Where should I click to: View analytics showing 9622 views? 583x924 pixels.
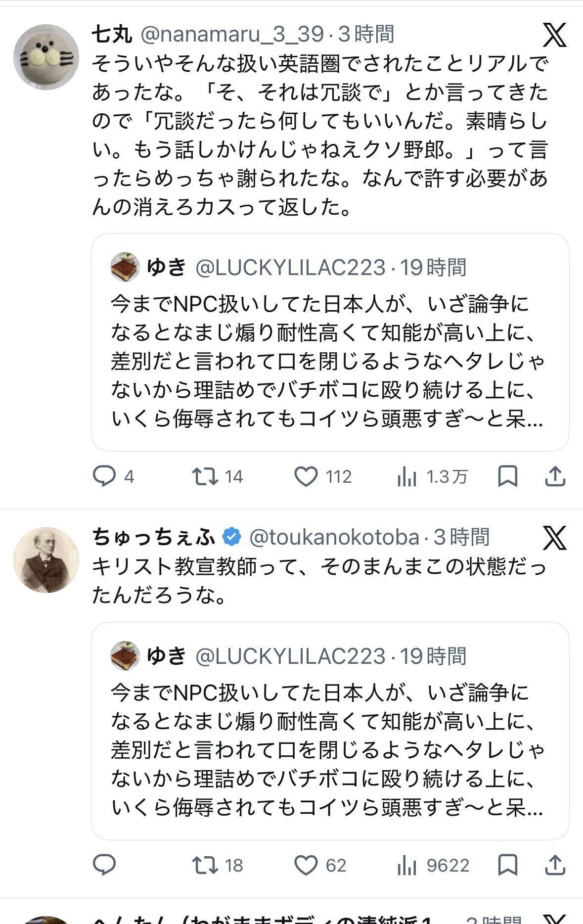pos(407,866)
